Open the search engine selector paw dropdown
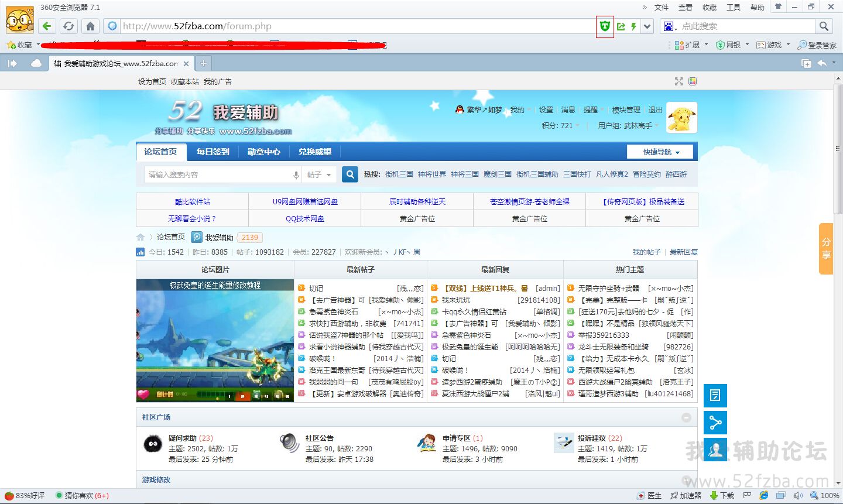Image resolution: width=843 pixels, height=504 pixels. pyautogui.click(x=669, y=26)
